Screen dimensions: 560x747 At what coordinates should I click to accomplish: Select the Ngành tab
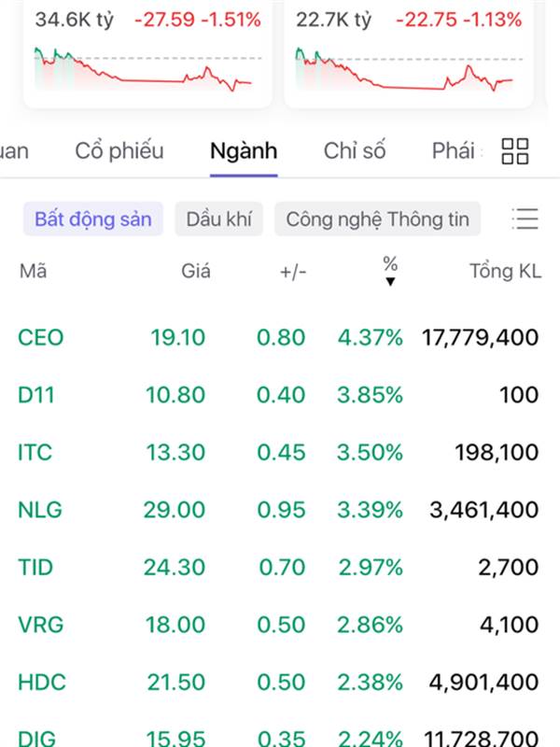click(x=244, y=151)
